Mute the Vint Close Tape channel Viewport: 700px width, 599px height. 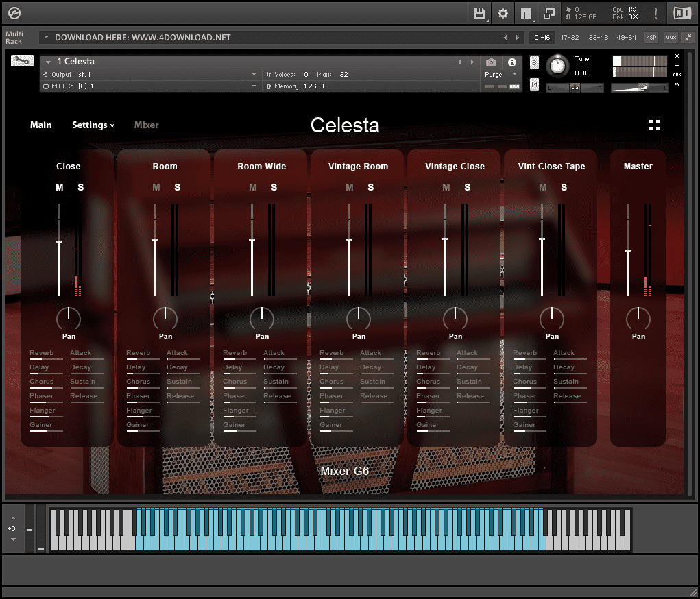coord(542,188)
